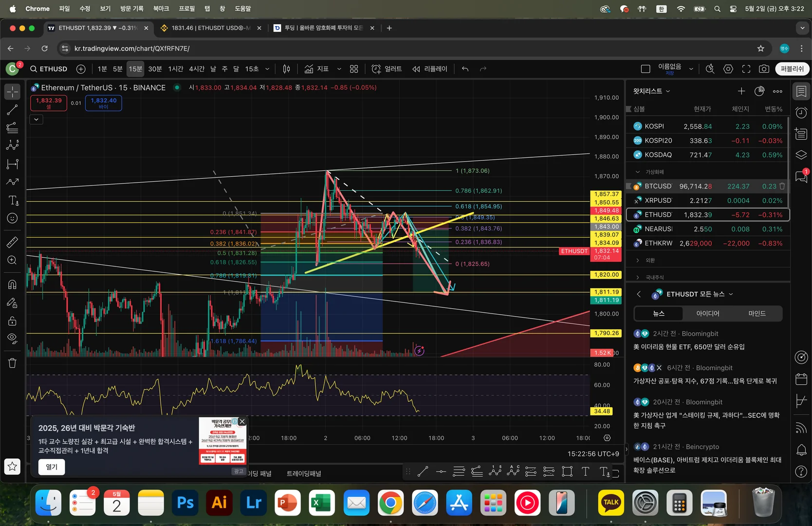Open the 왓치리스트 dropdown
This screenshot has height=526, width=812.
point(651,91)
